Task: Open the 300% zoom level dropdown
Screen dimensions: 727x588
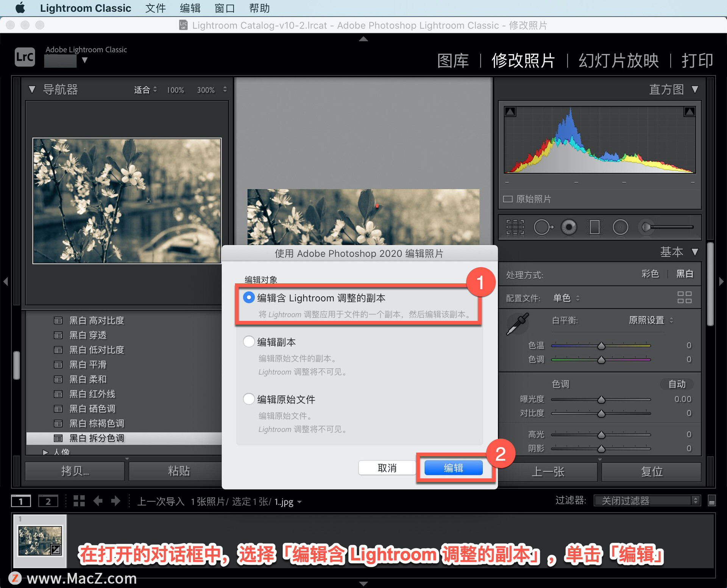Action: pos(225,90)
